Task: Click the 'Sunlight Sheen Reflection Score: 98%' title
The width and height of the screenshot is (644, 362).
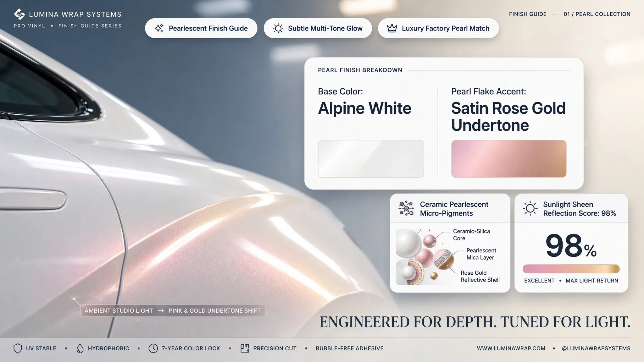Action: pos(579,209)
